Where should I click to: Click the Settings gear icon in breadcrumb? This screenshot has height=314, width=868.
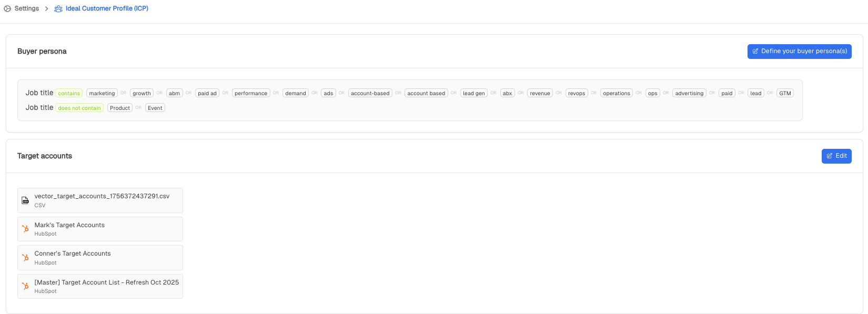[x=7, y=8]
